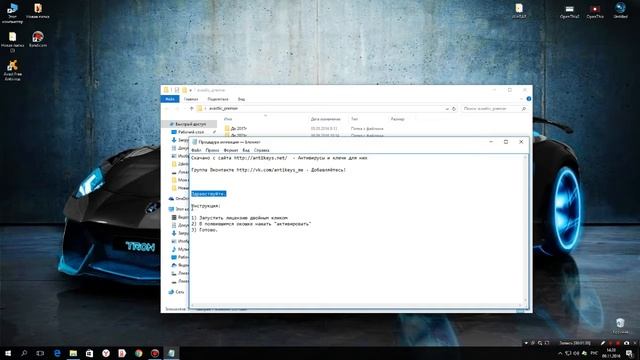Image resolution: width=640 pixels, height=360 pixels.
Task: Open Notepad's Справка menu
Action: click(261, 150)
